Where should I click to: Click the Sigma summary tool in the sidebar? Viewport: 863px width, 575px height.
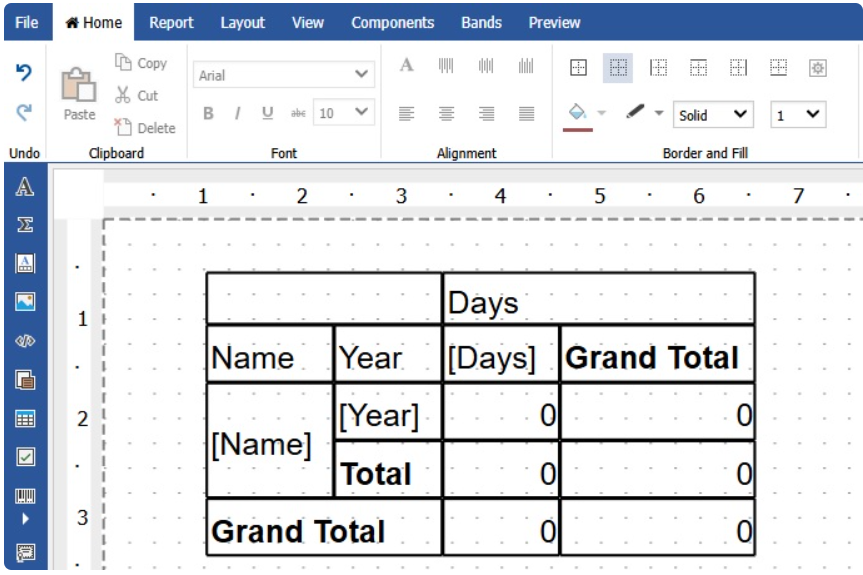tap(25, 226)
